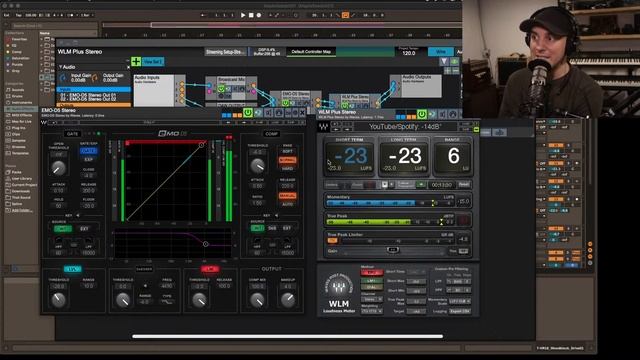Screen dimensions: 640x360
Task: Select GATE mode in Gate/Exp switch
Action: point(88,151)
